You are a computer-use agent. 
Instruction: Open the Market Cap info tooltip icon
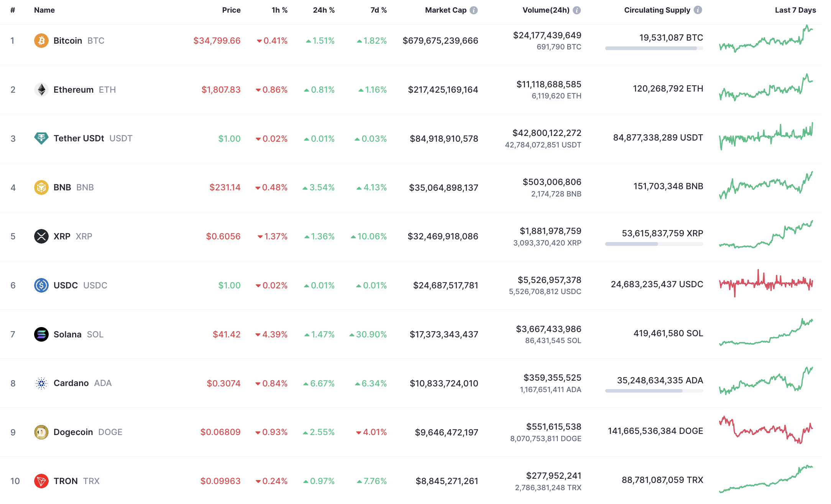(474, 10)
